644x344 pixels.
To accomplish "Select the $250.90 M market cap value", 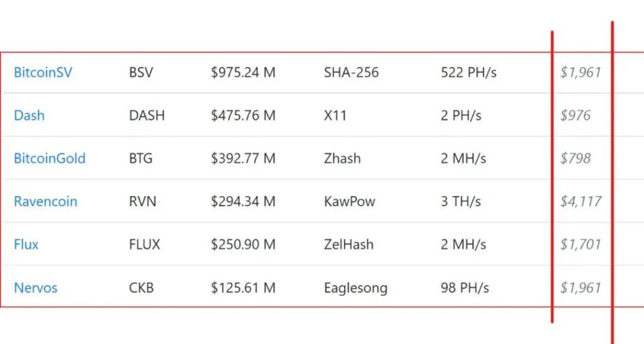I will tap(243, 245).
